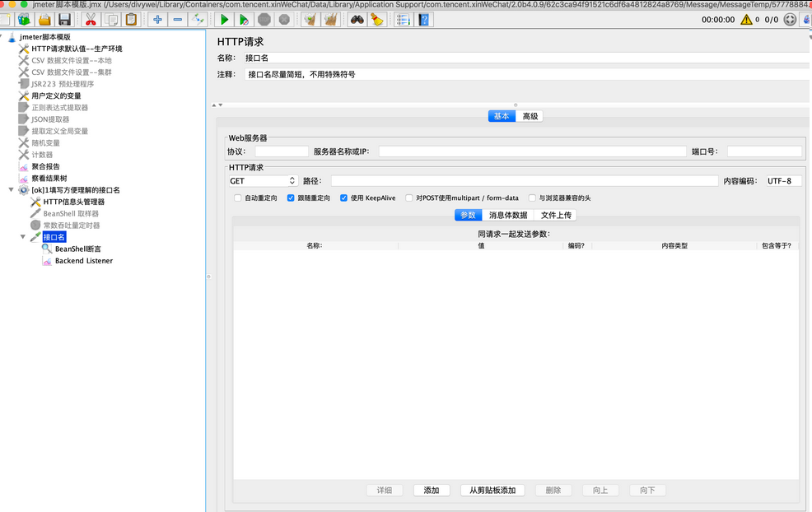Click the 端口号 port input field

(764, 151)
